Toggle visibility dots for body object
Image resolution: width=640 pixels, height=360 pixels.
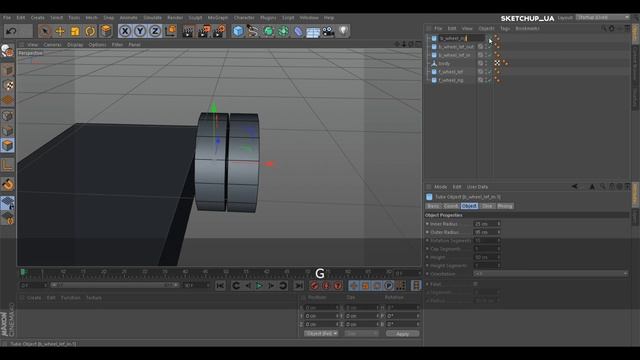486,63
